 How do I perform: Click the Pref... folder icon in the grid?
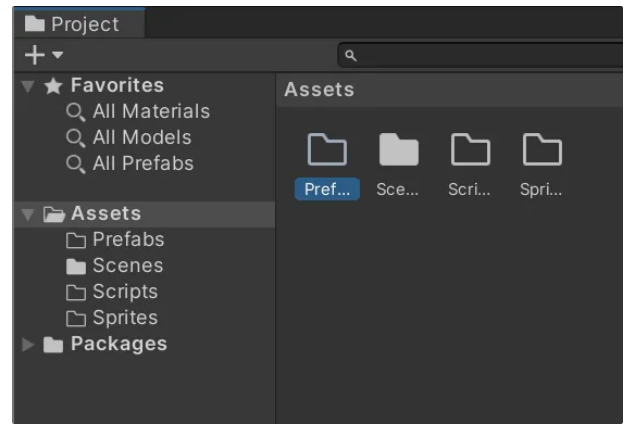point(327,149)
